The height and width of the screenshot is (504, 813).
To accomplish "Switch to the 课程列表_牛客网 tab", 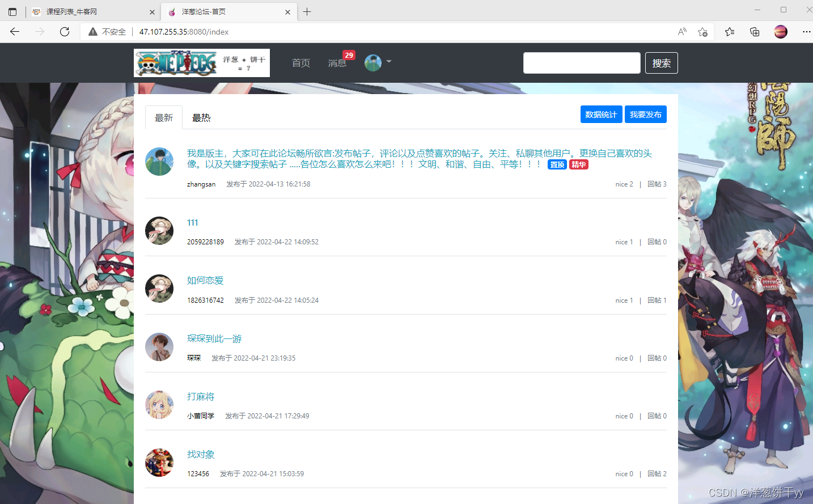I will [x=92, y=11].
